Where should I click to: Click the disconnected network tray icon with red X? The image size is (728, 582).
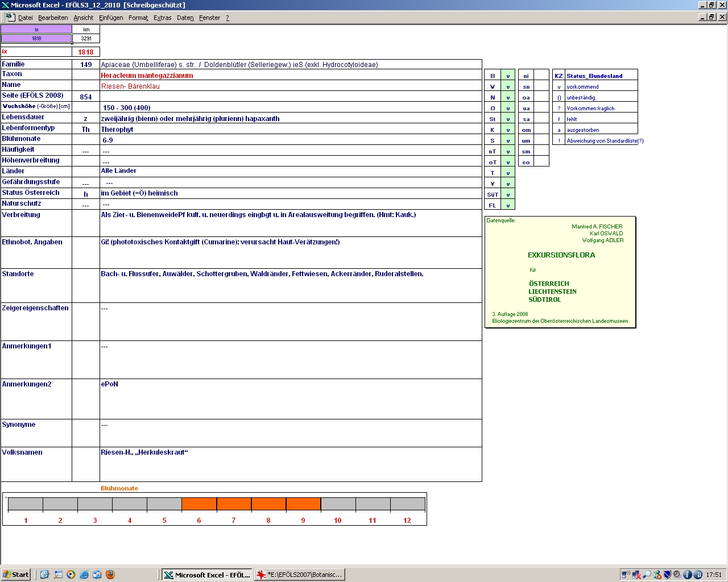(636, 575)
